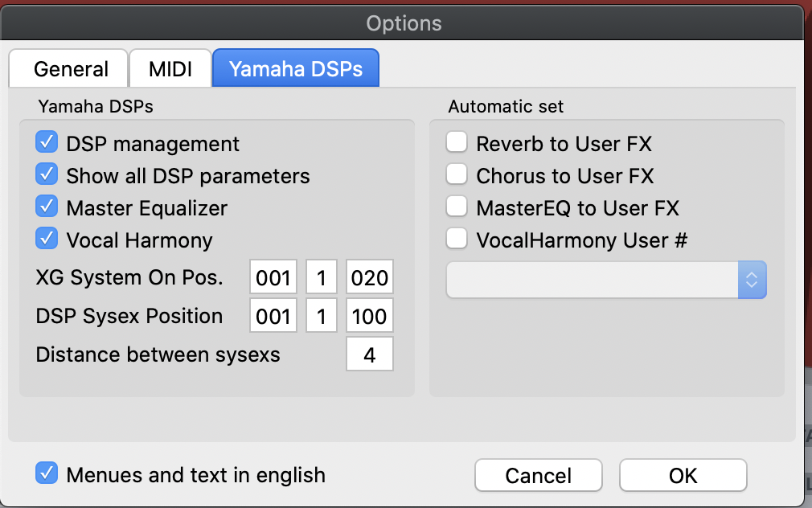The image size is (812, 508).
Task: Open the VocalHarmony User dropdown list
Action: (606, 280)
